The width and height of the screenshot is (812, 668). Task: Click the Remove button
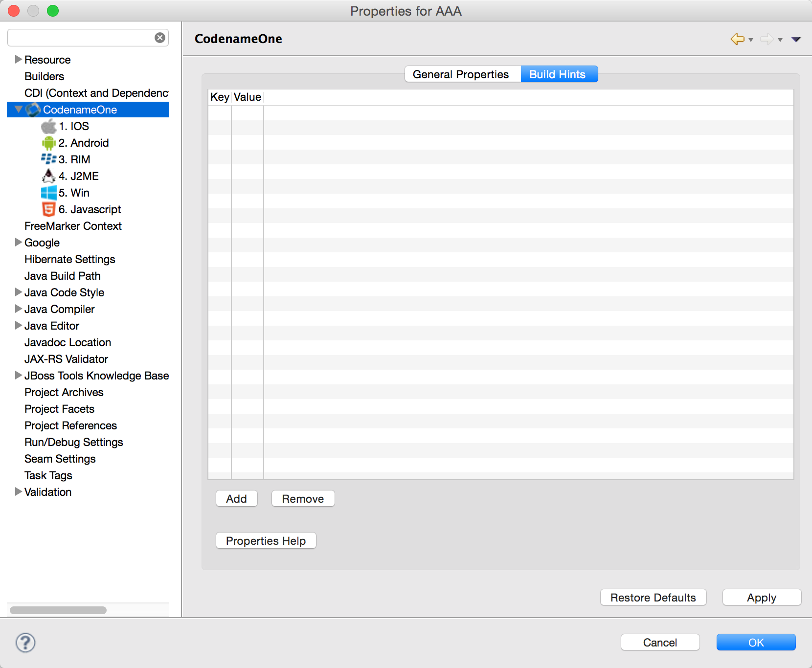tap(303, 499)
